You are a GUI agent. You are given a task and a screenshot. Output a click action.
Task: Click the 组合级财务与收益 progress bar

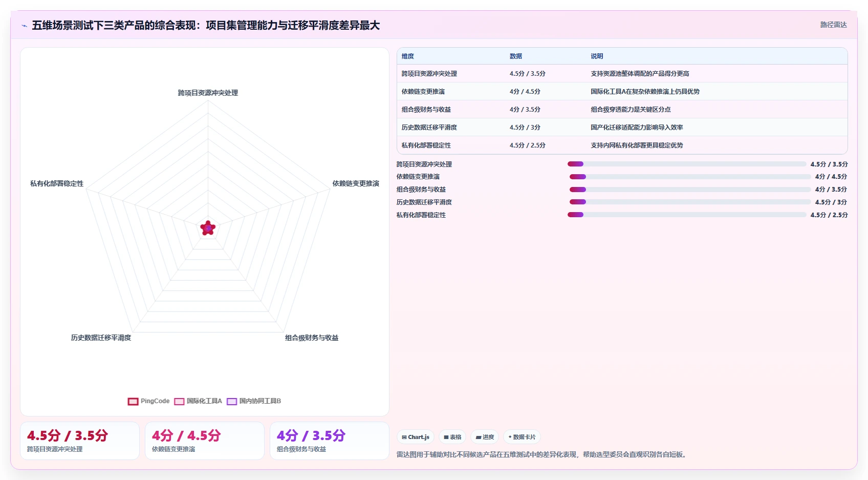(x=690, y=190)
